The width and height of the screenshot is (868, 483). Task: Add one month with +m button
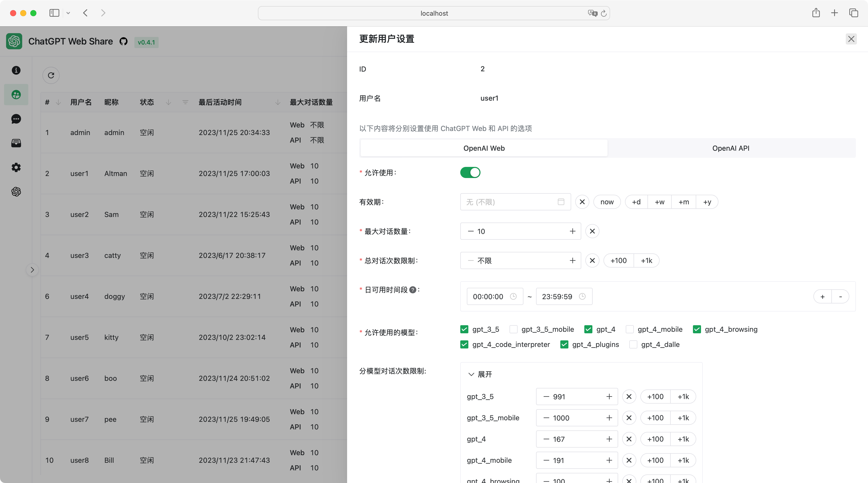tap(683, 202)
